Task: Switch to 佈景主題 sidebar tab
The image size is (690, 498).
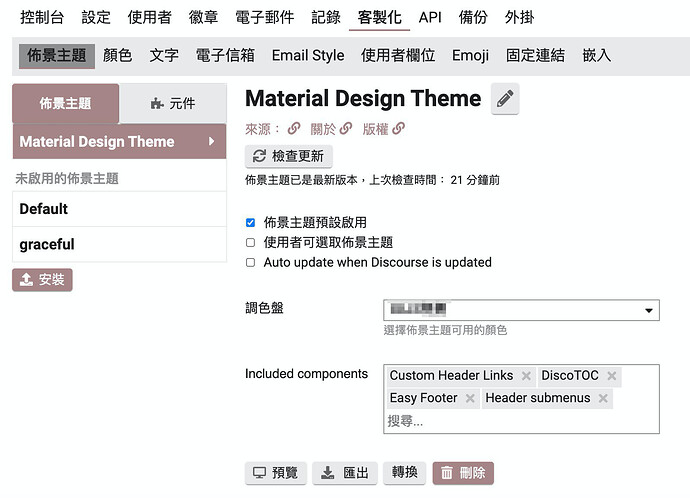Action: [66, 103]
